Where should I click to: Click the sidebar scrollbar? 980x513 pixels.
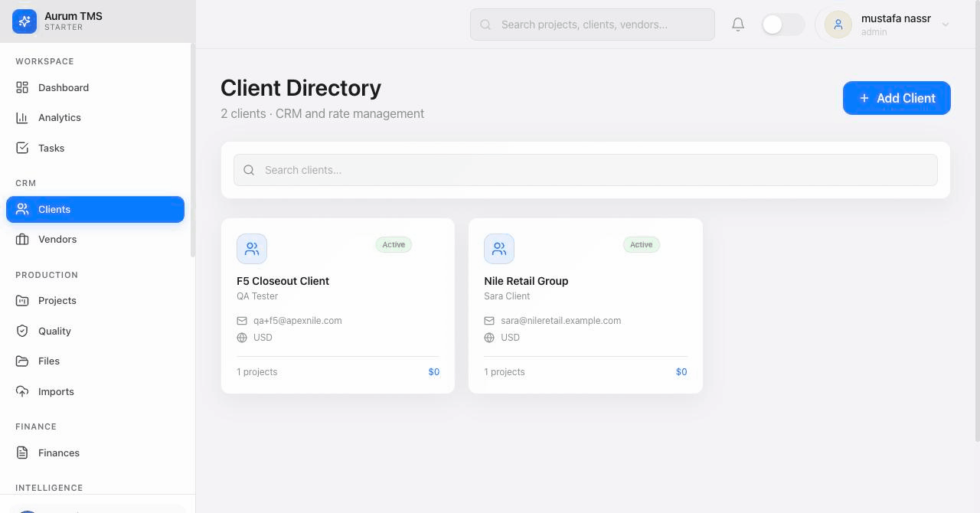(x=193, y=151)
